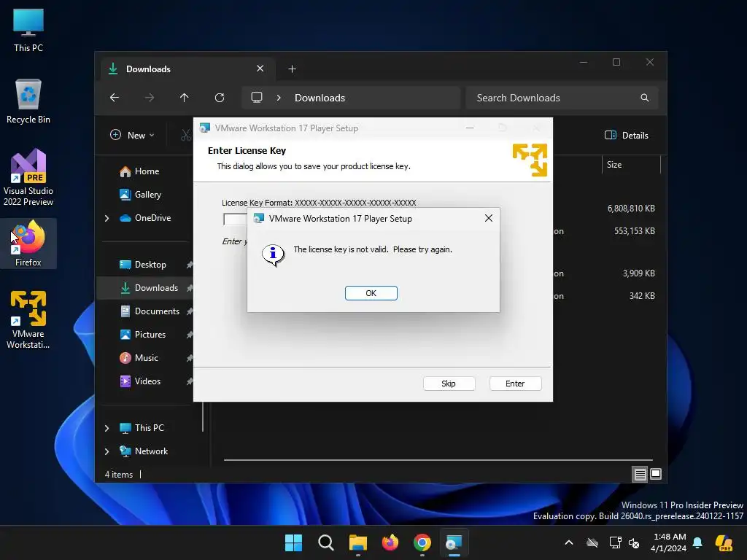Skip the license key entry
Viewport: 747px width, 560px height.
(x=449, y=384)
